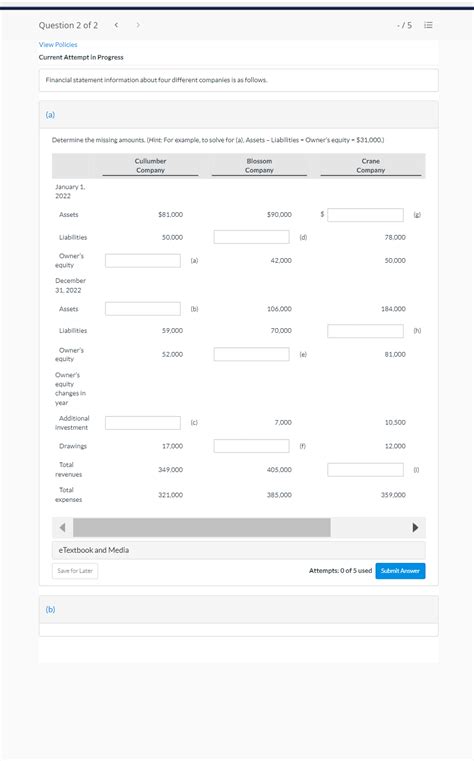Click the -/5 score indicator
Image resolution: width=474 pixels, height=761 pixels.
click(404, 25)
